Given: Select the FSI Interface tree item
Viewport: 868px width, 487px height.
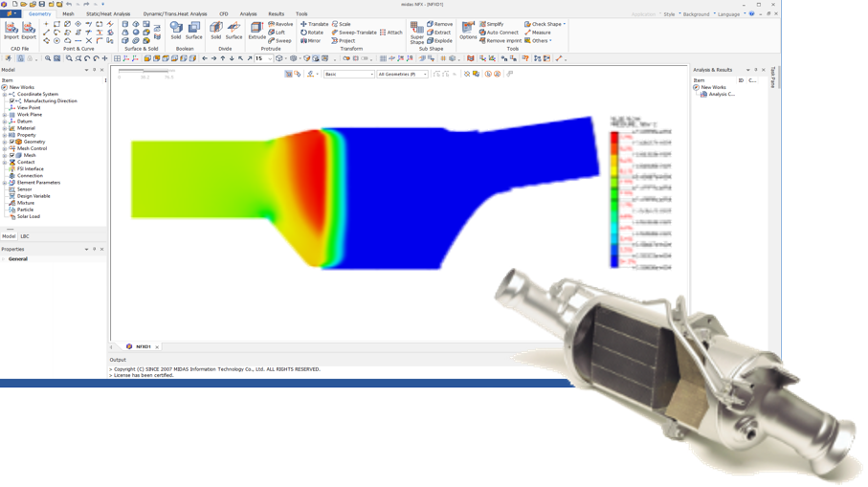Looking at the screenshot, I should point(30,169).
